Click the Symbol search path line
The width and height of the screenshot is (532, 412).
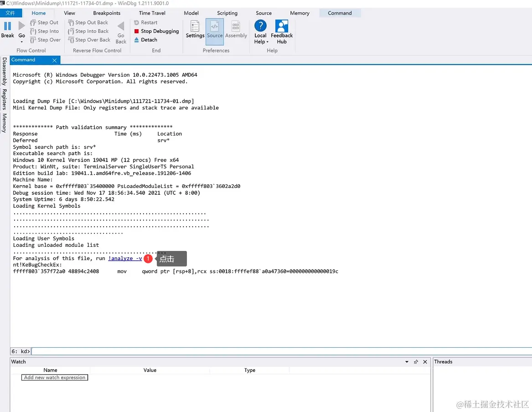[54, 147]
